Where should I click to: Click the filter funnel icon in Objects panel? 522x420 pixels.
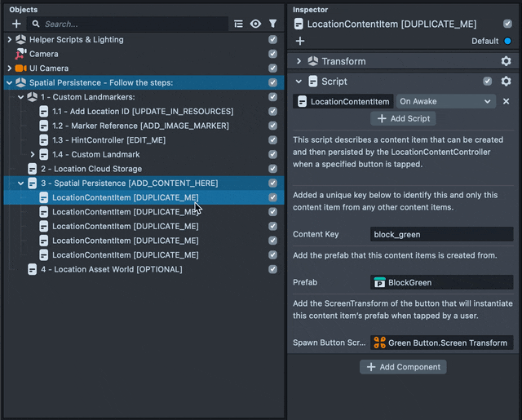(272, 24)
